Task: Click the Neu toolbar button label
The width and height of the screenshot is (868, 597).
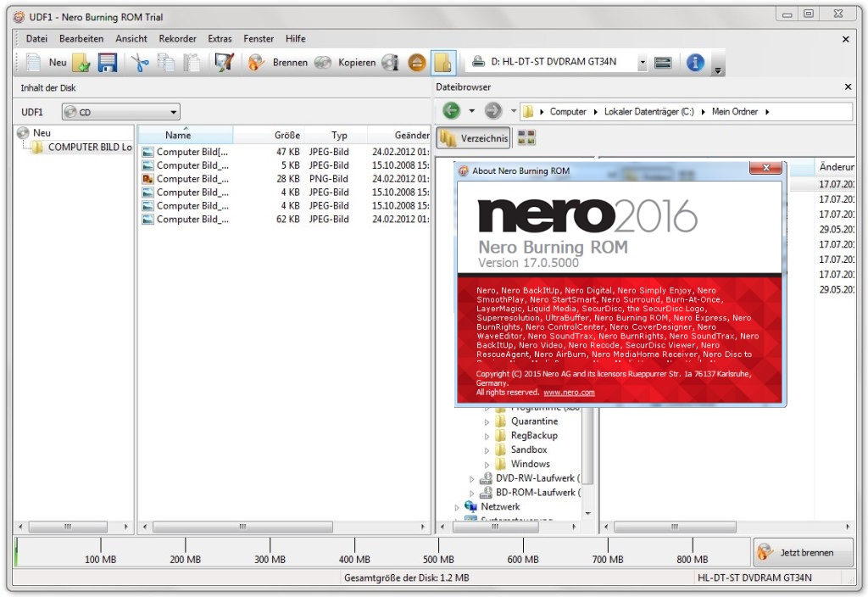Action: coord(58,63)
